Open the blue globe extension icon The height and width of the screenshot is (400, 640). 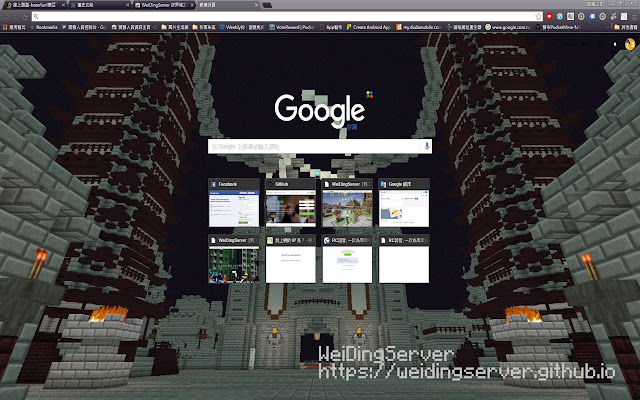point(560,17)
